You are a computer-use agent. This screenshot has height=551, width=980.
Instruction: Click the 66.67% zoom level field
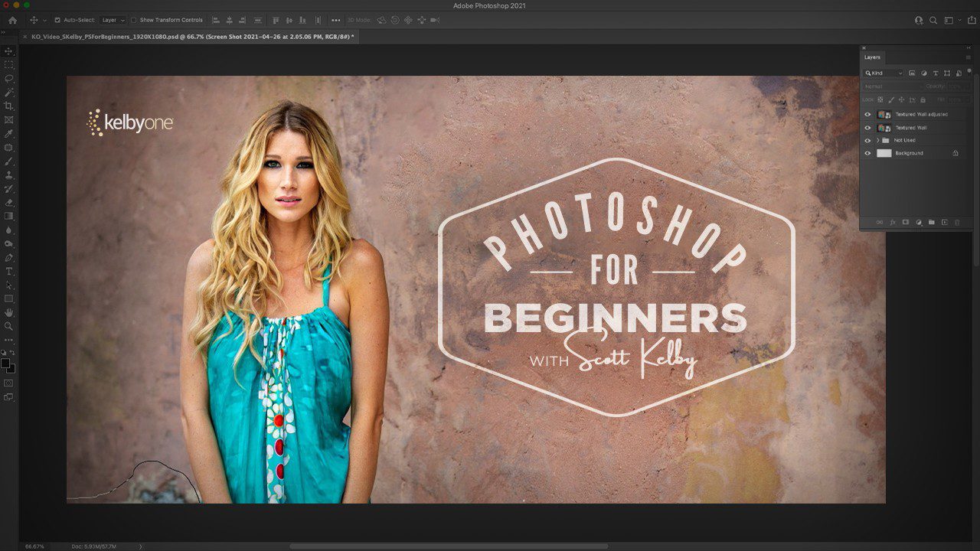point(34,546)
